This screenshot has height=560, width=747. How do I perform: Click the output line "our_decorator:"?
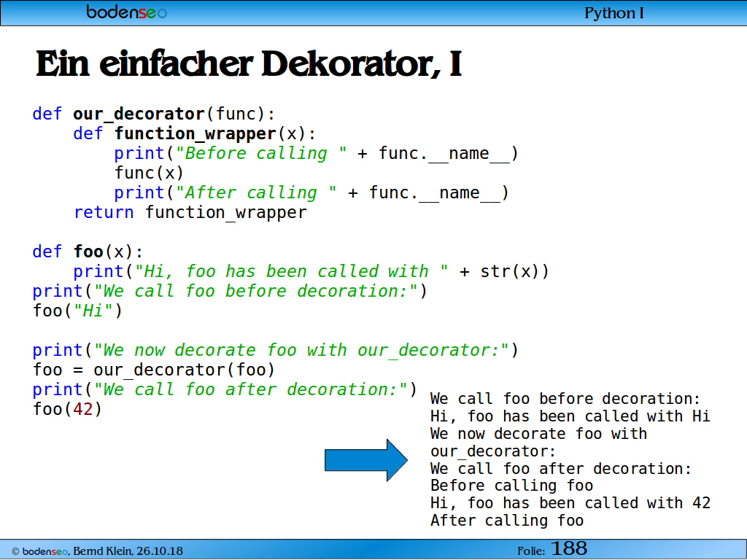point(493,451)
